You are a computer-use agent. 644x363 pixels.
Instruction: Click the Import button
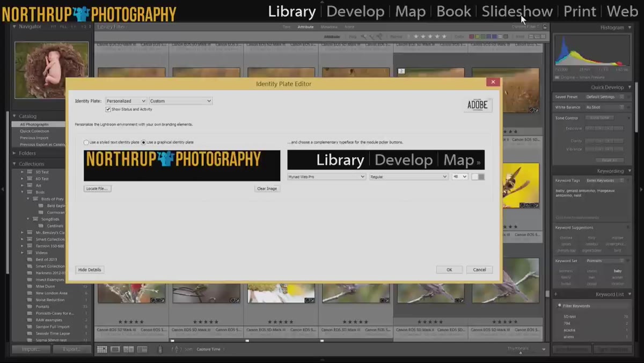pyautogui.click(x=31, y=349)
